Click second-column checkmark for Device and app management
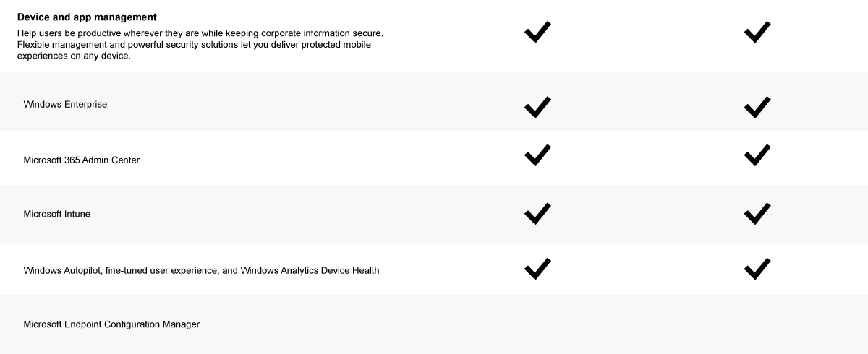The image size is (868, 354). 757,32
